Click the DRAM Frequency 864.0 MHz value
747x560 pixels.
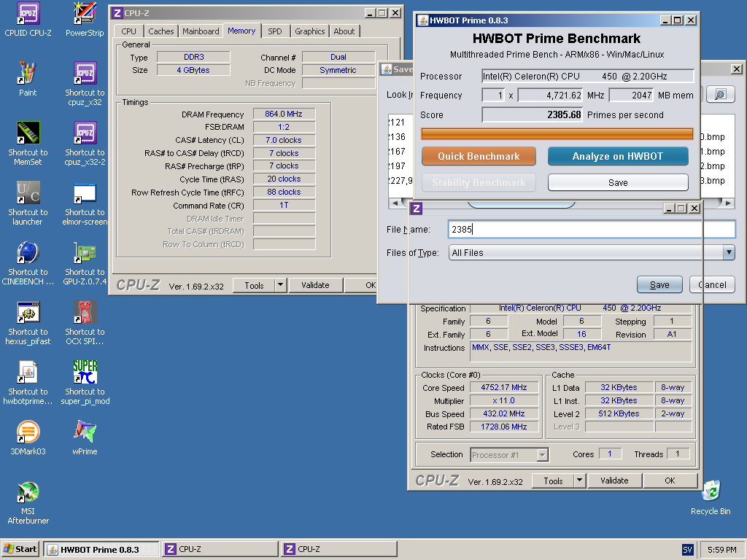[284, 114]
